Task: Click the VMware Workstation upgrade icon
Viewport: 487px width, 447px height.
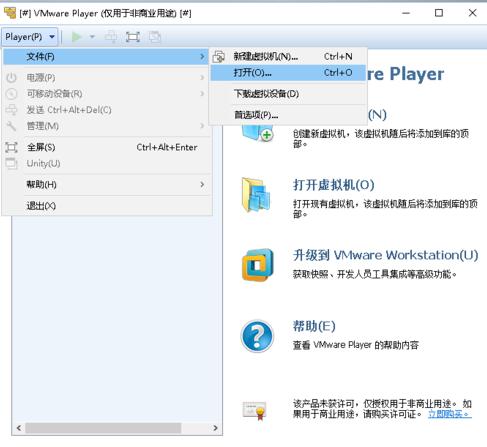Action: [x=258, y=265]
